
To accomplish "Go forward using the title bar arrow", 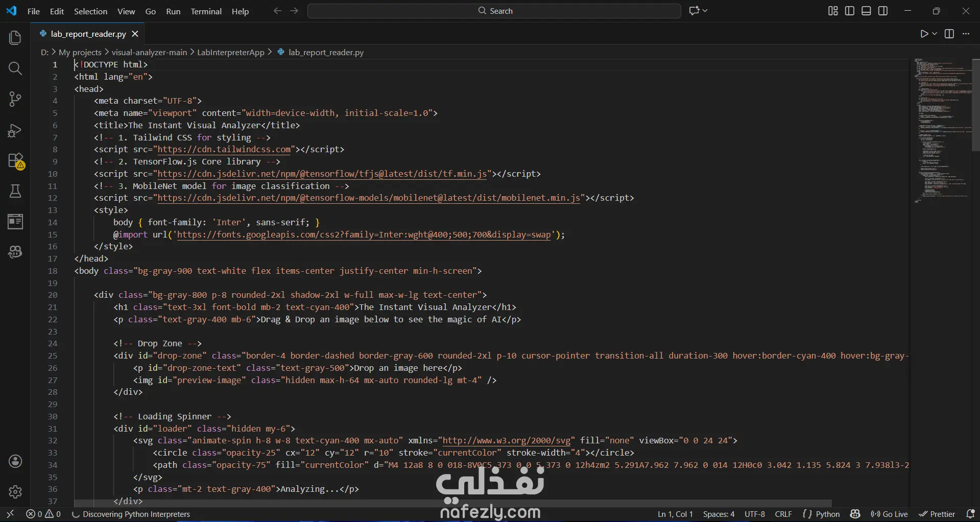I will 294,11.
